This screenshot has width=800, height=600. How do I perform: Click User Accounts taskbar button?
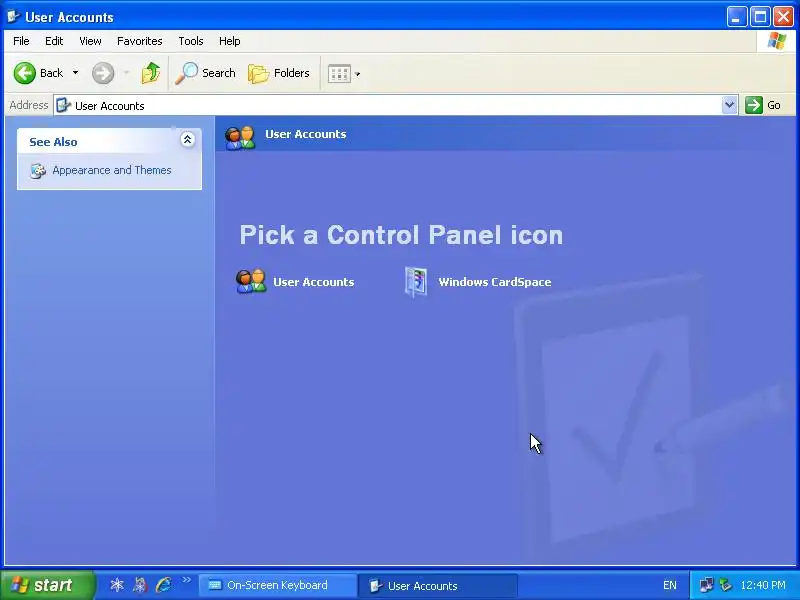point(438,586)
